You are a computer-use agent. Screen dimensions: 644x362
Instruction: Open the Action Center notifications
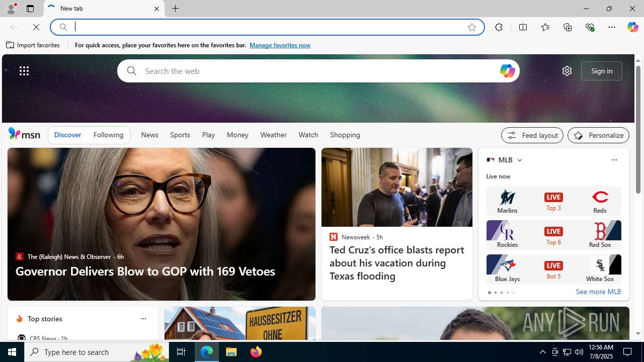pos(628,352)
